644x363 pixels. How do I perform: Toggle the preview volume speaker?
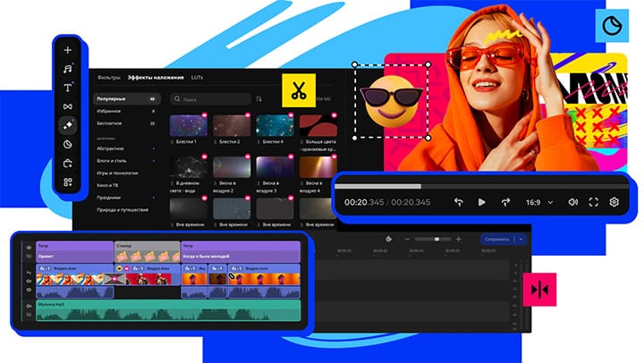click(572, 202)
